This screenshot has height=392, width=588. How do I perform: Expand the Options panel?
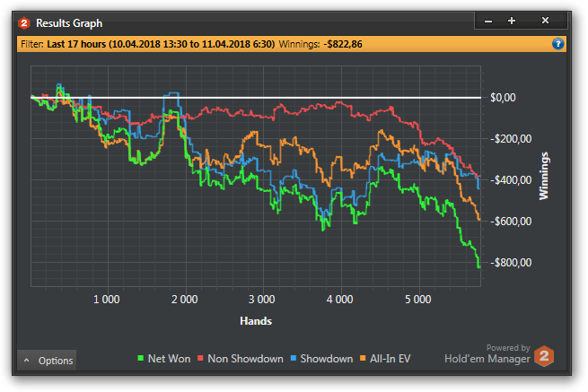pos(47,361)
